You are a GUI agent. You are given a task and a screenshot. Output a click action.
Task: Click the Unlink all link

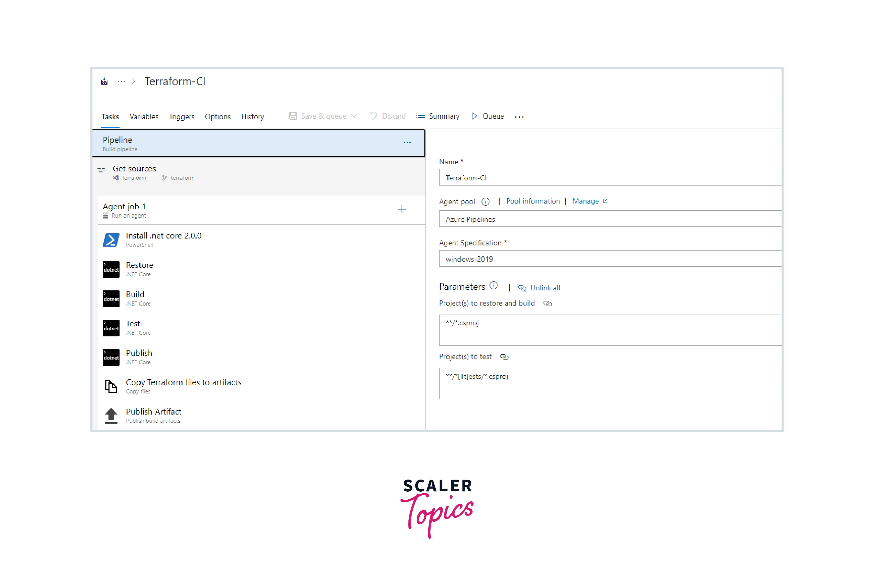coord(545,288)
